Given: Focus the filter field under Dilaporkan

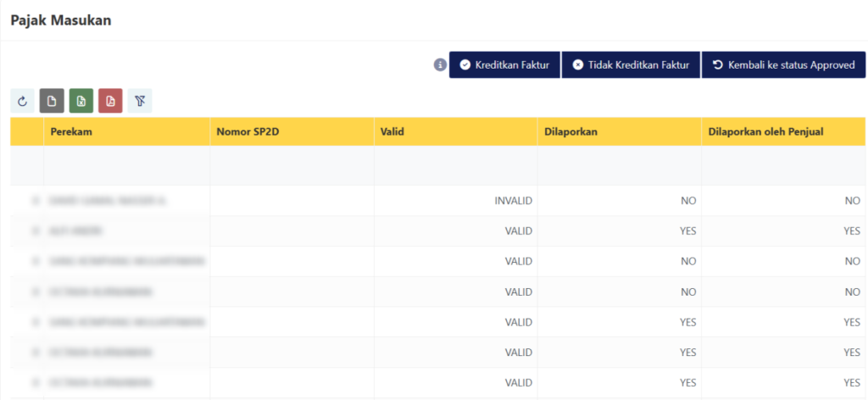Looking at the screenshot, I should pyautogui.click(x=619, y=166).
